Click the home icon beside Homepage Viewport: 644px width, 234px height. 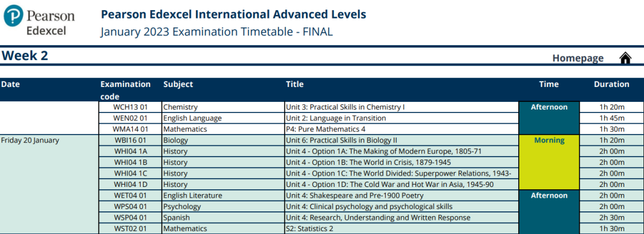(625, 58)
